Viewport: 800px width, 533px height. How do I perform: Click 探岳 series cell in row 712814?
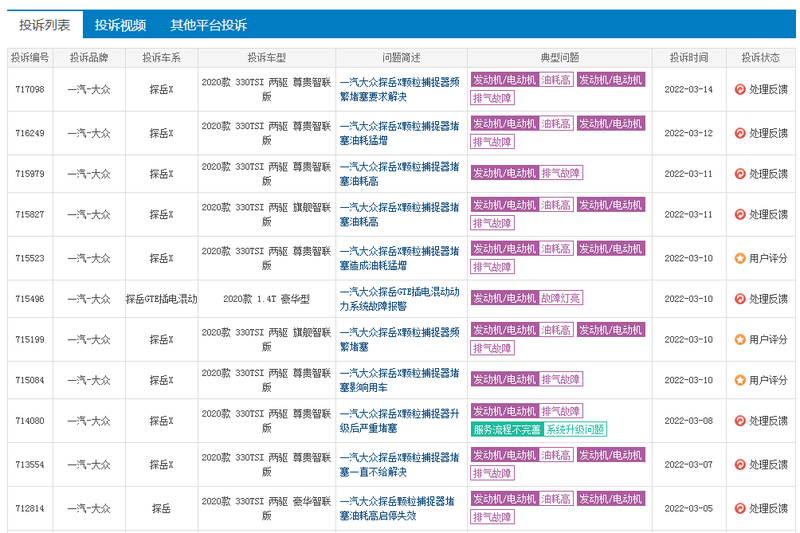point(161,509)
